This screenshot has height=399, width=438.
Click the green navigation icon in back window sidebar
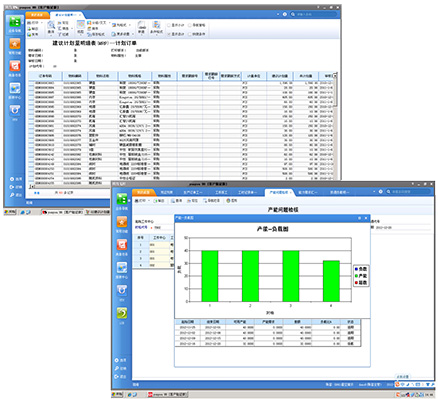15,22
